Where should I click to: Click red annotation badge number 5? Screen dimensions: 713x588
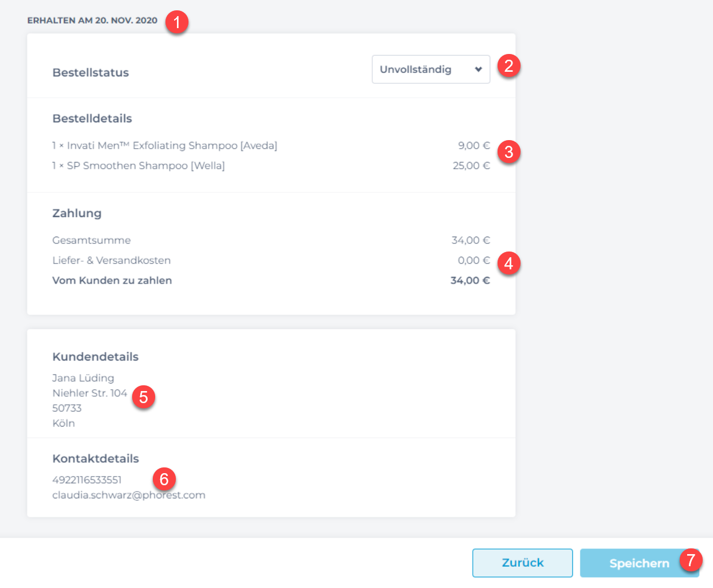[144, 397]
